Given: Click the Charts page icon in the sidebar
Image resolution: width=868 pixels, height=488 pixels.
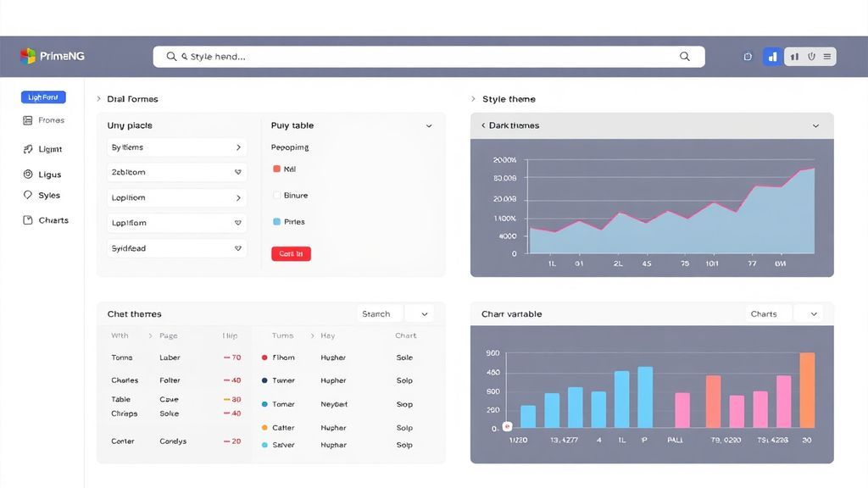Looking at the screenshot, I should (x=28, y=220).
